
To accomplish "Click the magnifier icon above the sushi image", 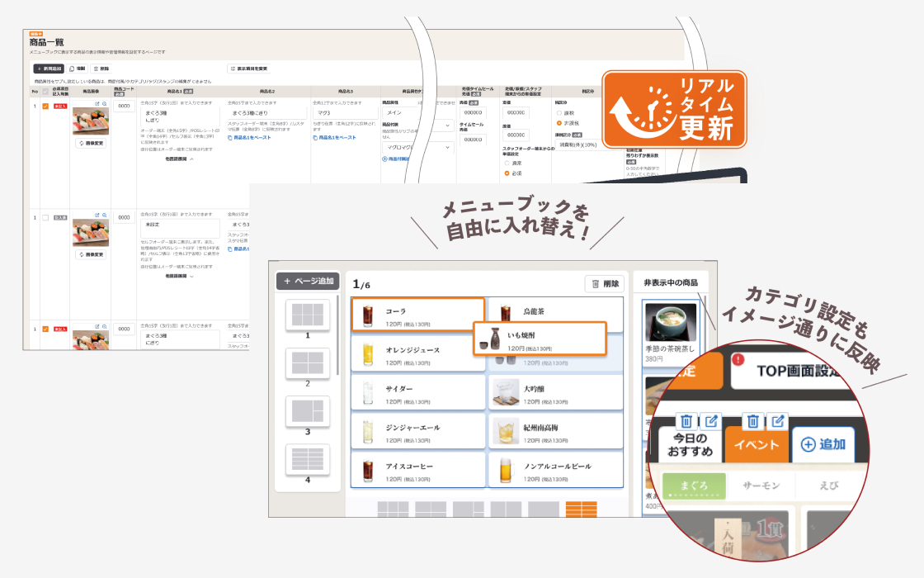I will tap(104, 103).
